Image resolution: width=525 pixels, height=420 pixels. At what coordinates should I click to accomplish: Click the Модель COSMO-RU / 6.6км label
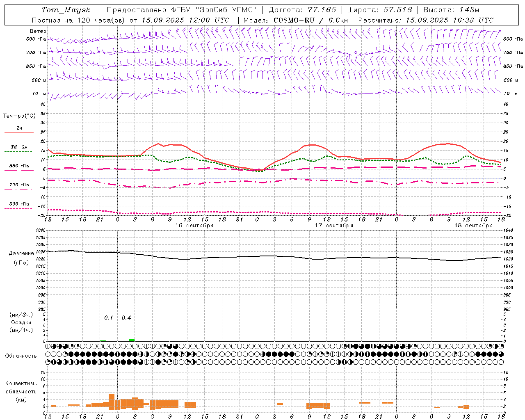pyautogui.click(x=296, y=20)
